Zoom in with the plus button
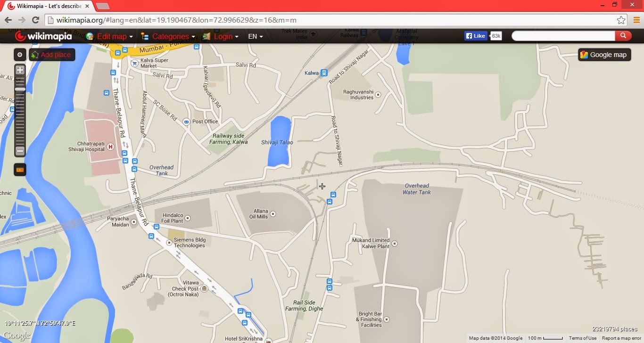Image resolution: width=644 pixels, height=343 pixels. click(20, 70)
